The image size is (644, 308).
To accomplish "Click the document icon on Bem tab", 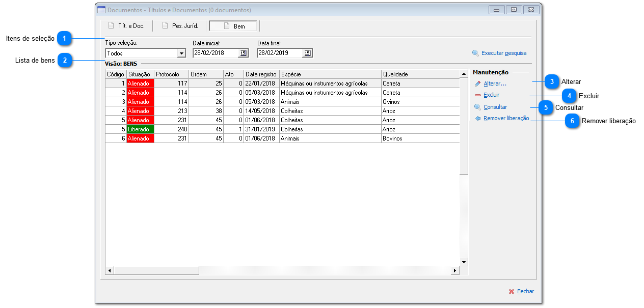I will [x=227, y=26].
